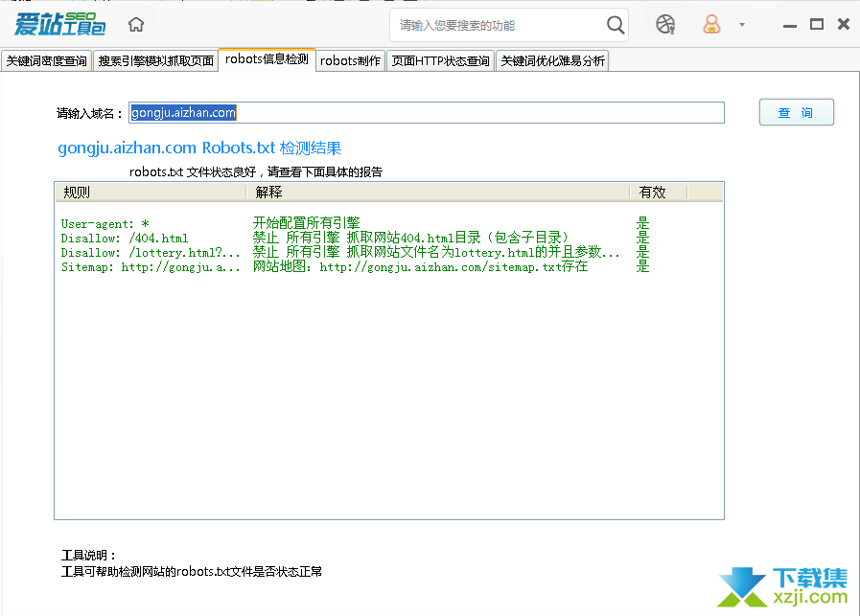Switch to the 关键词密度查询 tab
The width and height of the screenshot is (860, 616).
click(x=47, y=60)
